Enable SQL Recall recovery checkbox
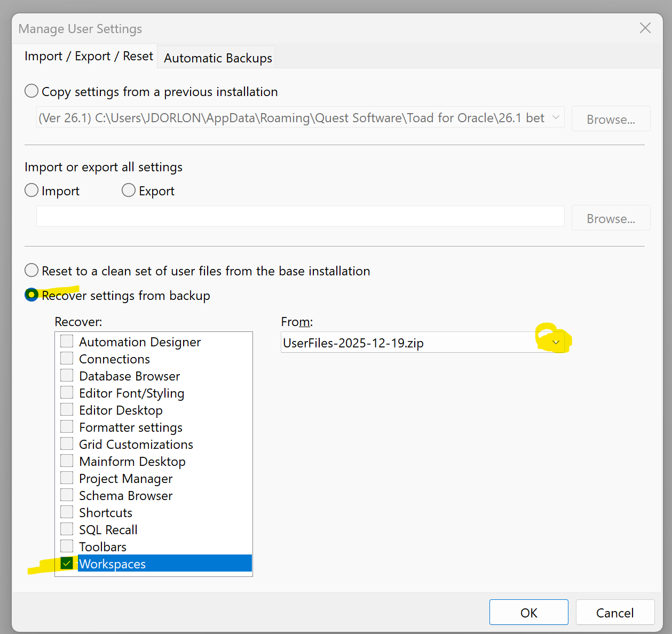Screen dimensions: 672x634 tap(67, 529)
